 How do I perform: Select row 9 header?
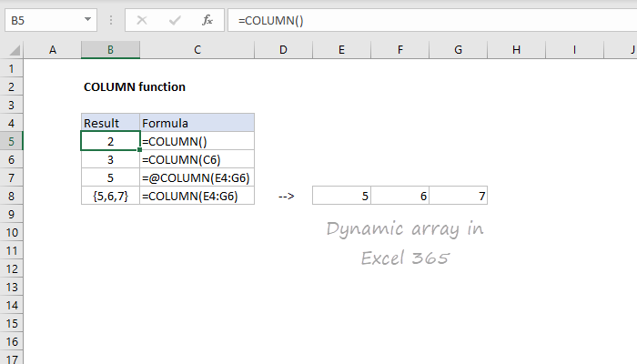(x=11, y=214)
